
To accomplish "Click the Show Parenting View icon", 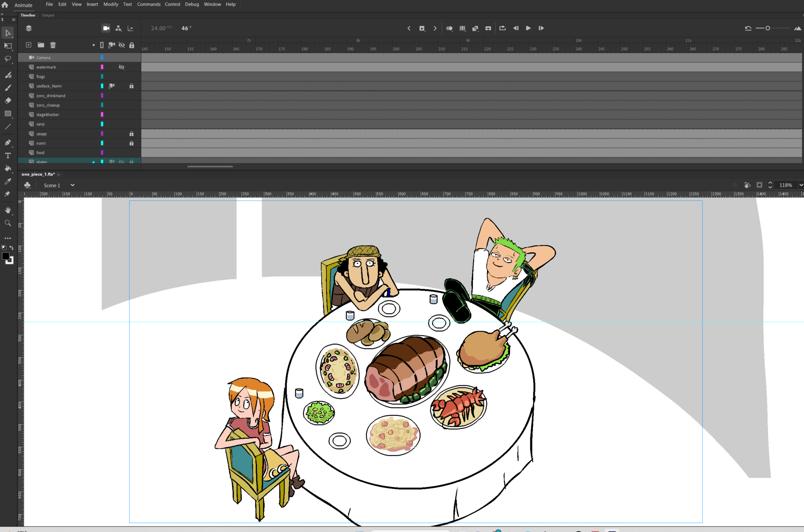I will (118, 28).
